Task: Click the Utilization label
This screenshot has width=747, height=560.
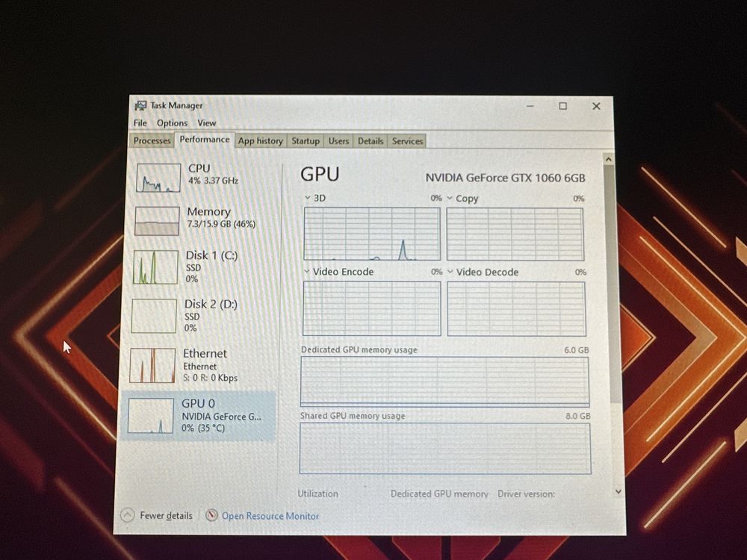Action: 317,494
